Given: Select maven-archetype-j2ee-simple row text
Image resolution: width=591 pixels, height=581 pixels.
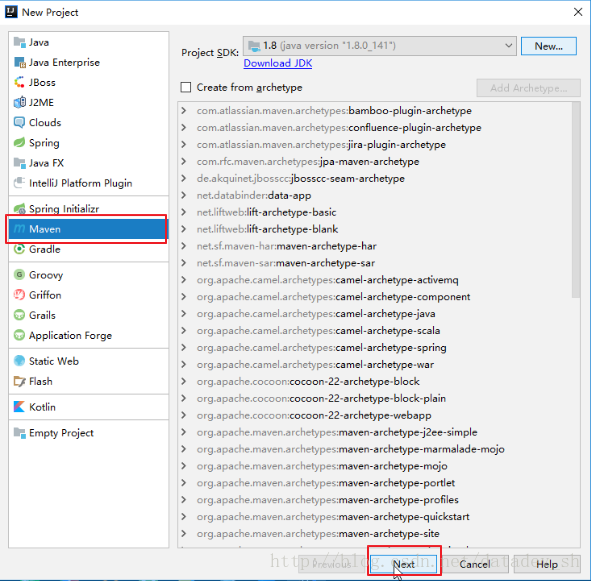Looking at the screenshot, I should tap(337, 432).
